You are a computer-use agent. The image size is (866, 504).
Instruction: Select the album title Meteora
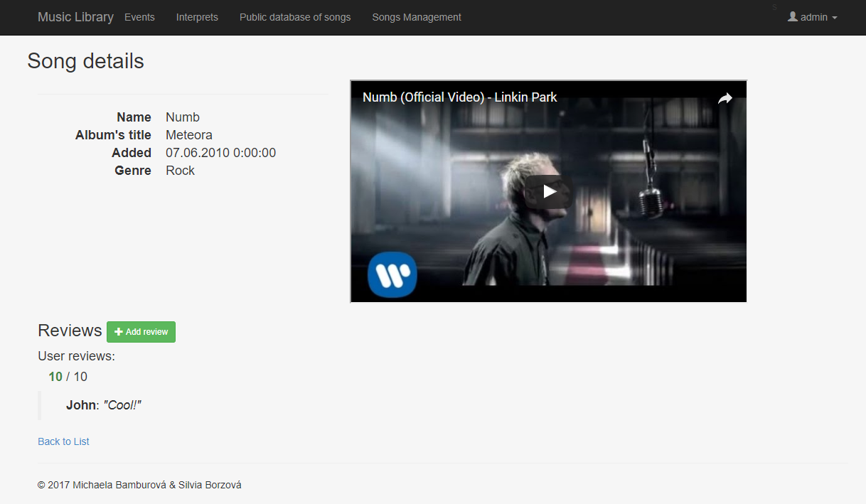click(x=189, y=135)
